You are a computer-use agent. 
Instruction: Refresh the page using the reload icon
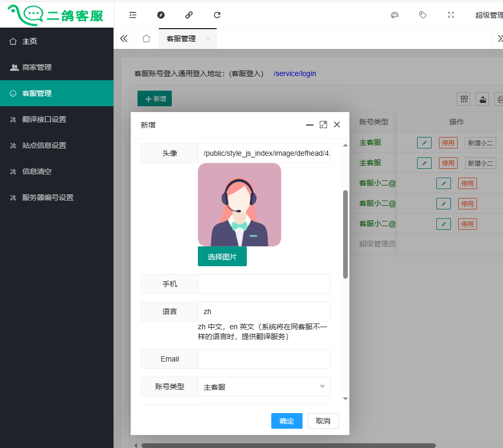[217, 15]
